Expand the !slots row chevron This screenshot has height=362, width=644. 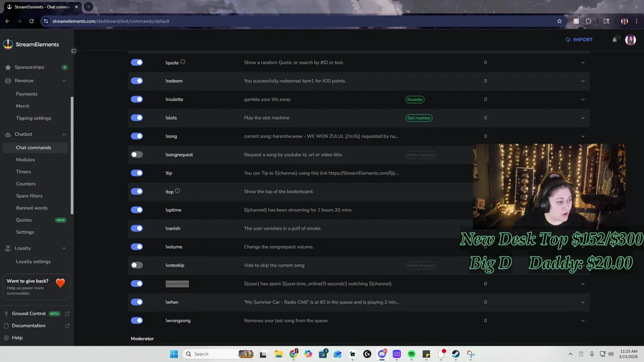coord(583,118)
